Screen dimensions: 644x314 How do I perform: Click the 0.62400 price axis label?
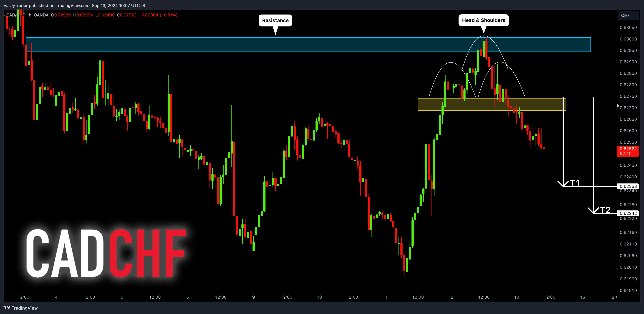point(628,177)
